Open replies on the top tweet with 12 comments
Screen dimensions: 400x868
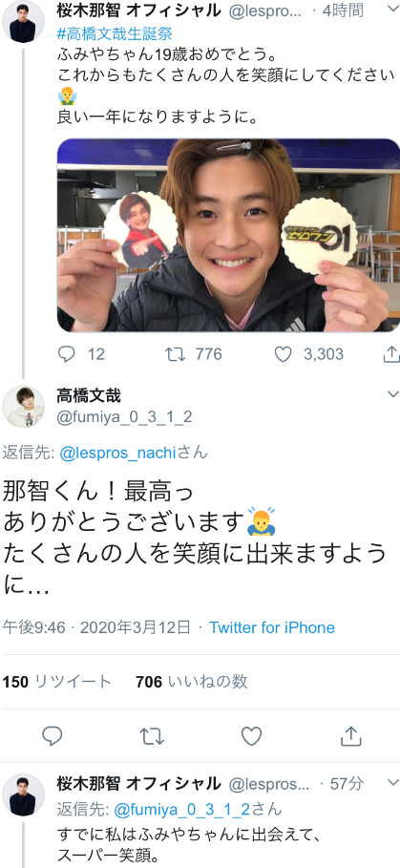click(x=67, y=354)
